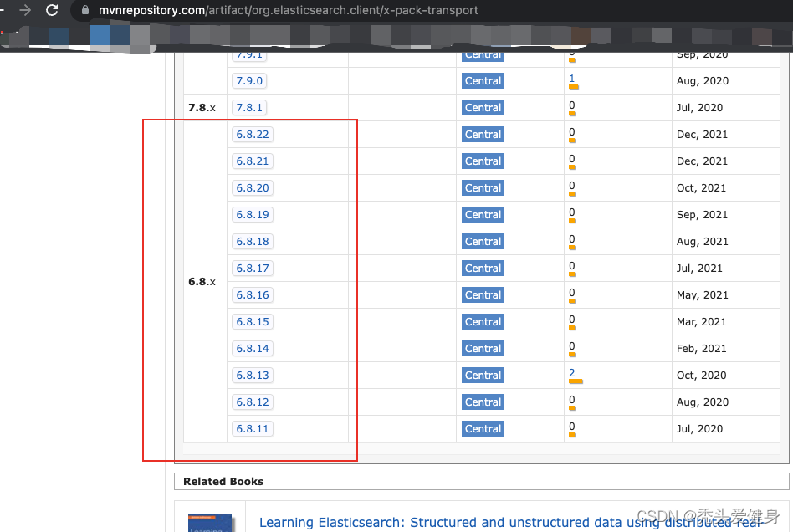View the 1 usage of version 7.9.0
Image resolution: width=793 pixels, height=532 pixels.
pyautogui.click(x=571, y=78)
